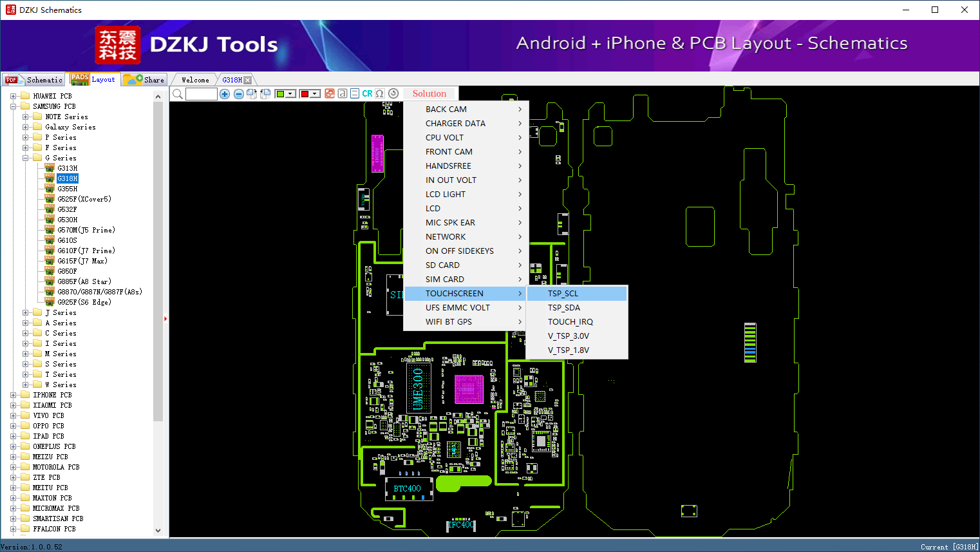The image size is (980, 552).
Task: Zoom out with the blue minus icon
Action: (x=239, y=94)
